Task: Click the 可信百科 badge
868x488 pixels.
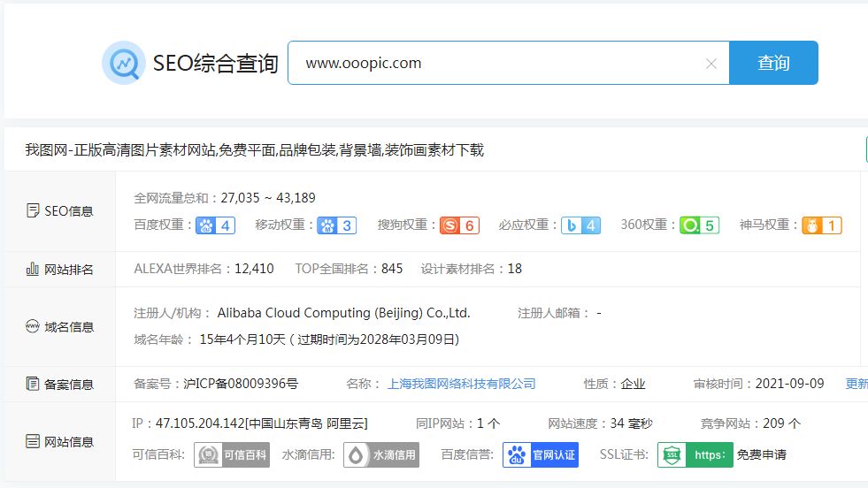Action: (232, 454)
